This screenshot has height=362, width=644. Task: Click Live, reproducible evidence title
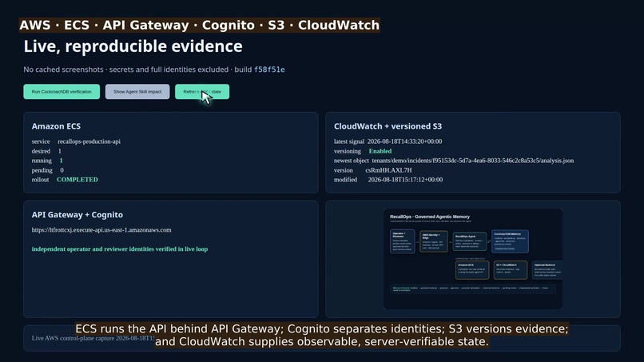(133, 46)
